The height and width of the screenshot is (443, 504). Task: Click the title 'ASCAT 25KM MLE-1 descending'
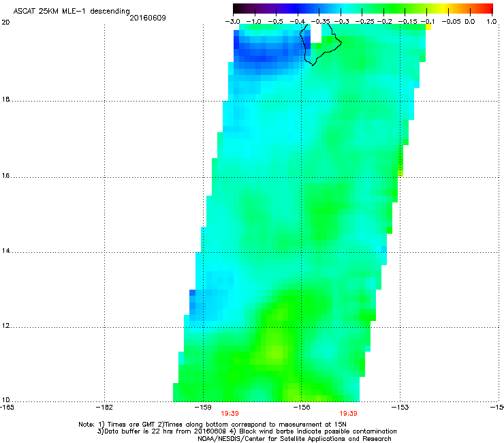click(x=72, y=12)
